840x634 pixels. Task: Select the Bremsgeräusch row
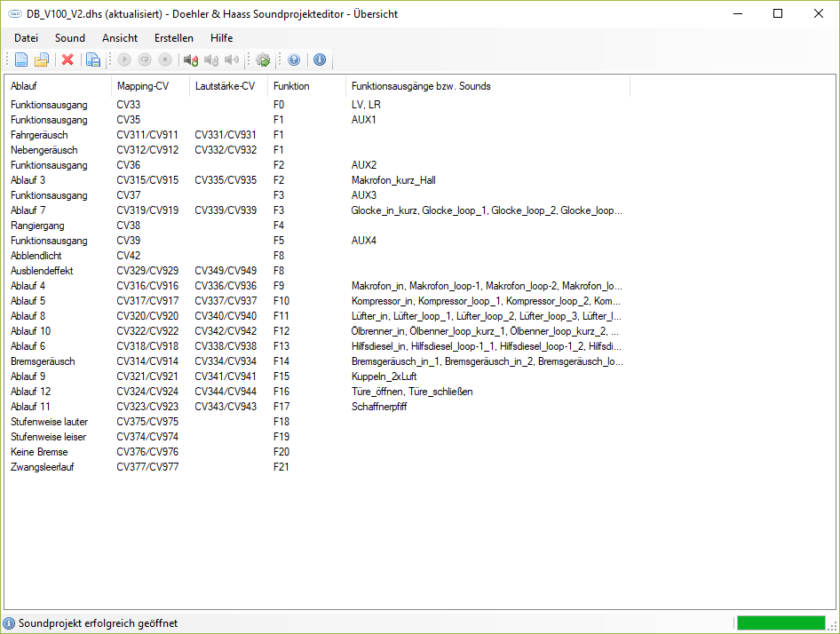tap(318, 361)
